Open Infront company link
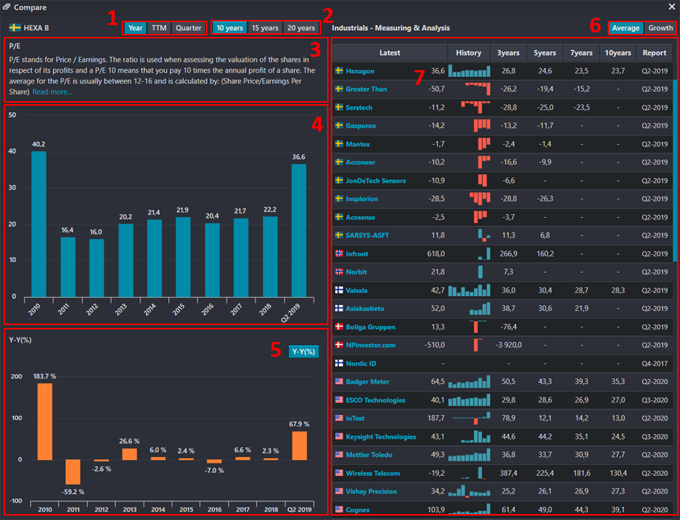The image size is (680, 520). (356, 254)
